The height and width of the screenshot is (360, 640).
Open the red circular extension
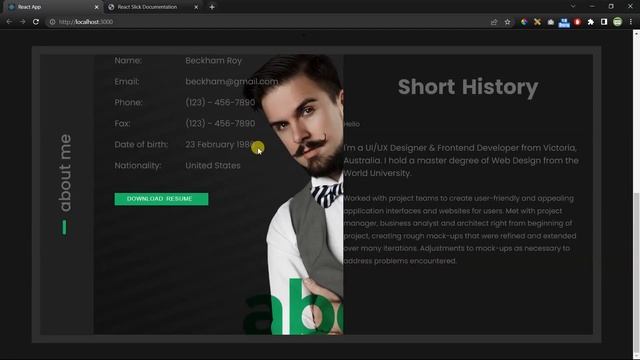coord(577,22)
